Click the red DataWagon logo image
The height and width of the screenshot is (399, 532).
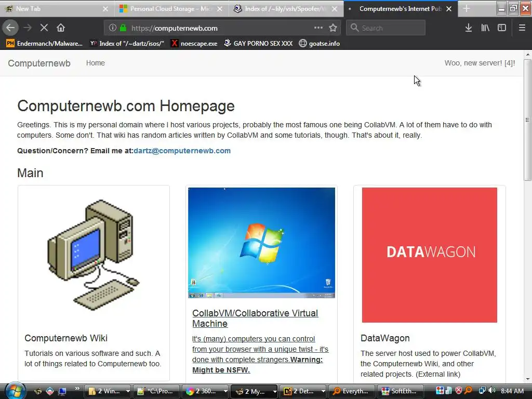click(430, 255)
